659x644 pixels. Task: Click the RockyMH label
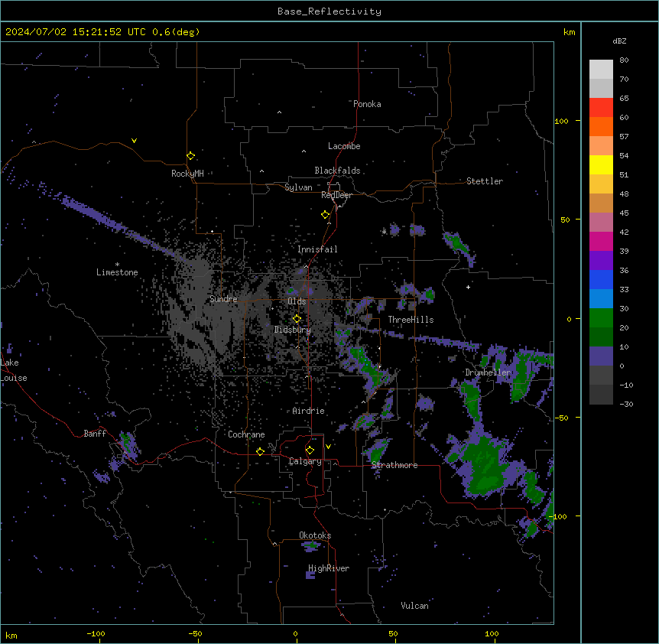pos(187,174)
